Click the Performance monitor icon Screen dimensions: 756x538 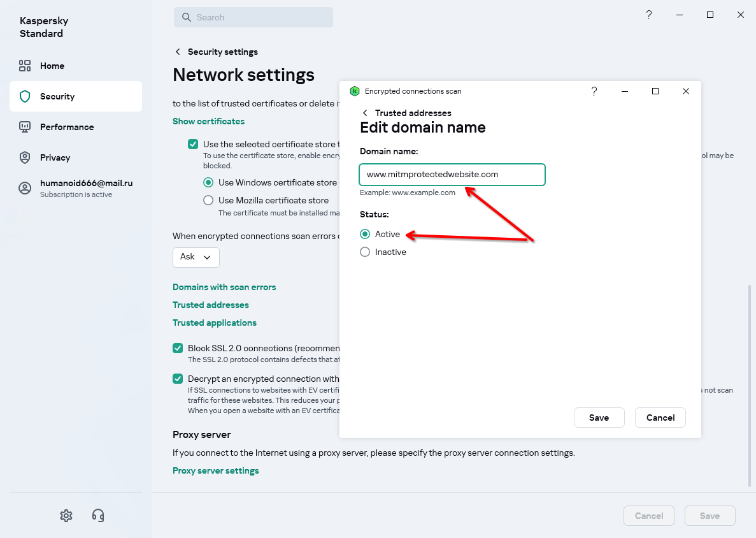[x=25, y=127]
